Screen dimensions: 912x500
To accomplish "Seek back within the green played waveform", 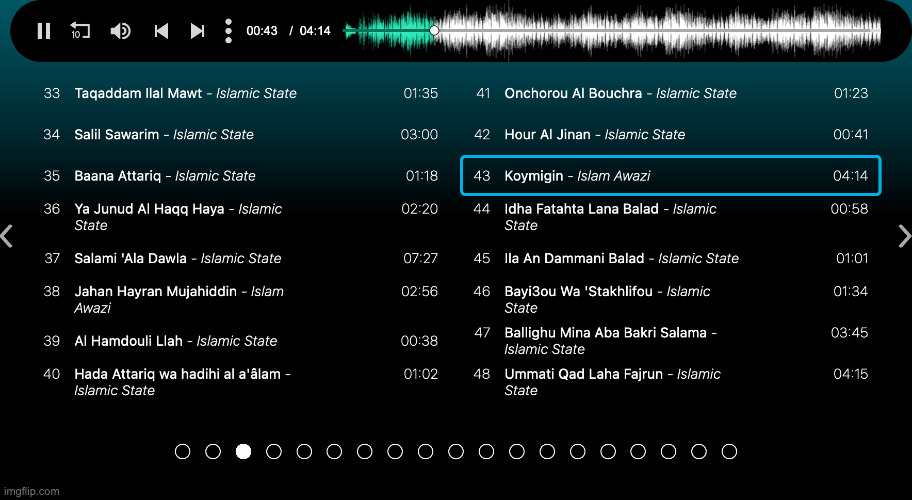I will 389,30.
